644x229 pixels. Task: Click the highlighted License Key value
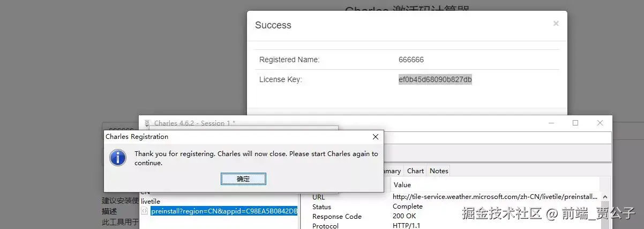435,79
